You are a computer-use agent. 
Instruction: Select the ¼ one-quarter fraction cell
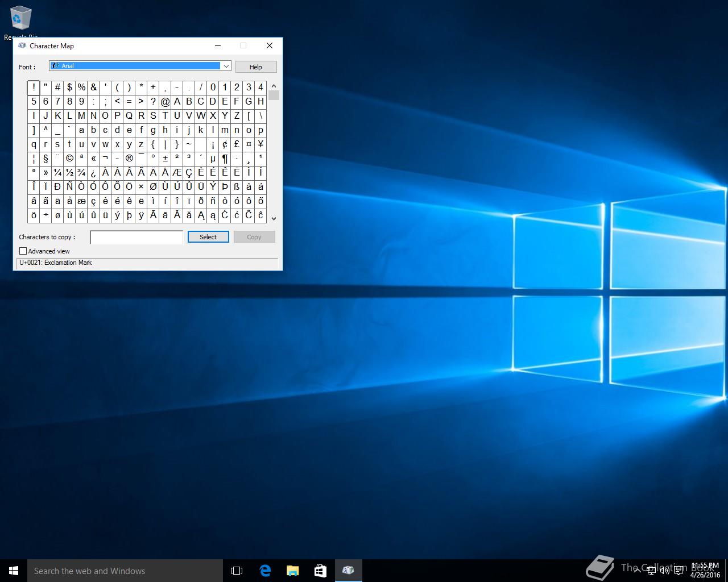coord(57,172)
